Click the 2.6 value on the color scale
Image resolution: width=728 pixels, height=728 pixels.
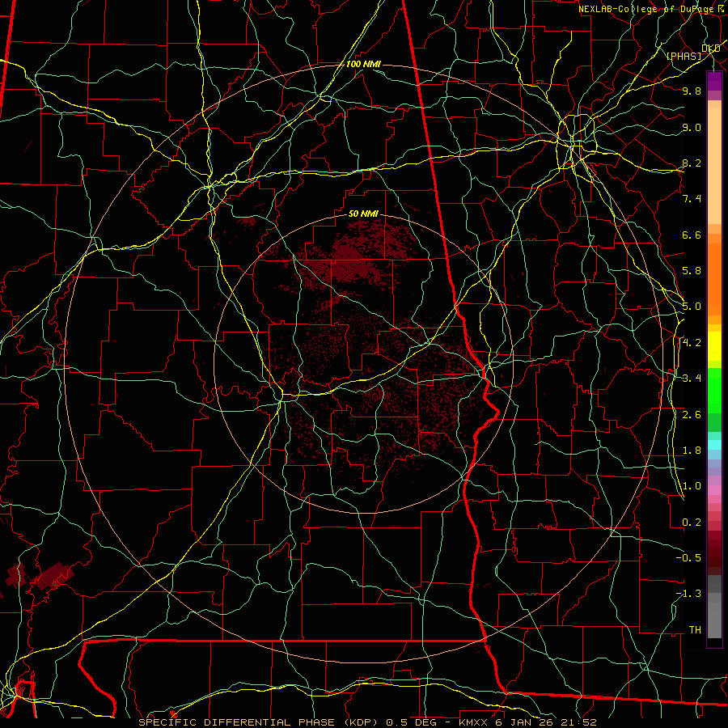click(692, 415)
